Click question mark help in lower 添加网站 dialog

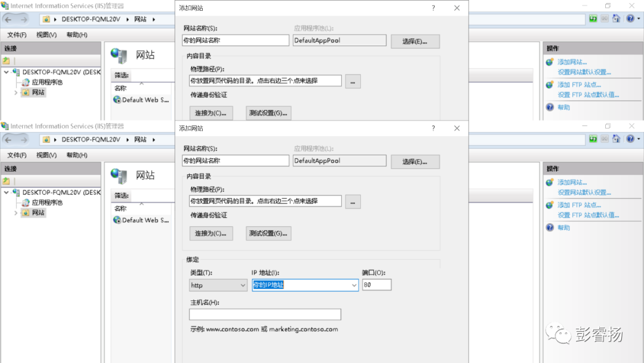[434, 128]
